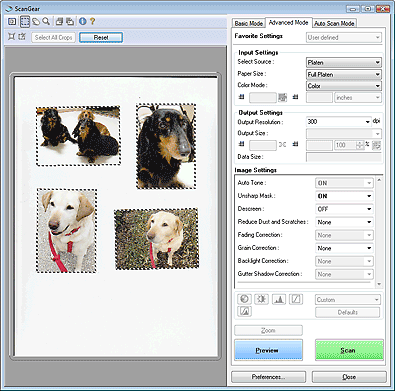Open the Custom tone curve dropdown
This screenshot has height=391, width=395.
click(x=347, y=300)
